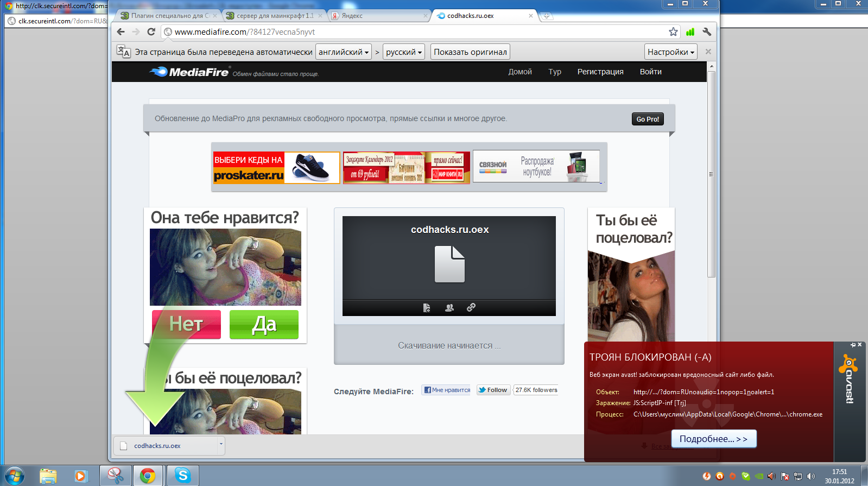868x486 pixels.
Task: Close the avast alert popup
Action: (x=860, y=345)
